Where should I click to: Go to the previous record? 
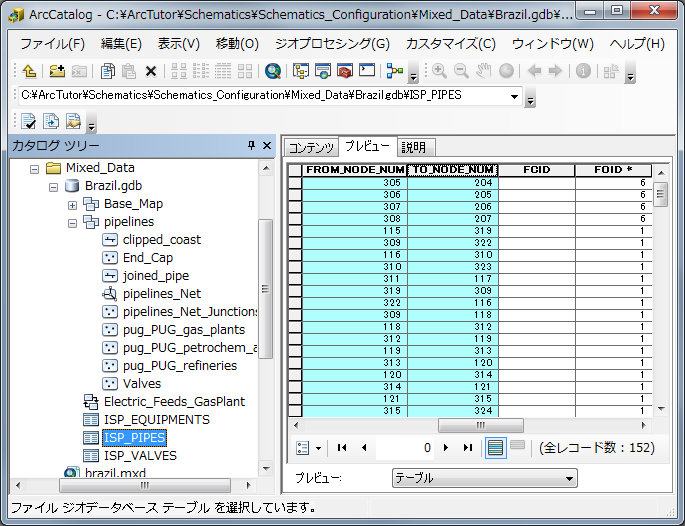tap(364, 447)
